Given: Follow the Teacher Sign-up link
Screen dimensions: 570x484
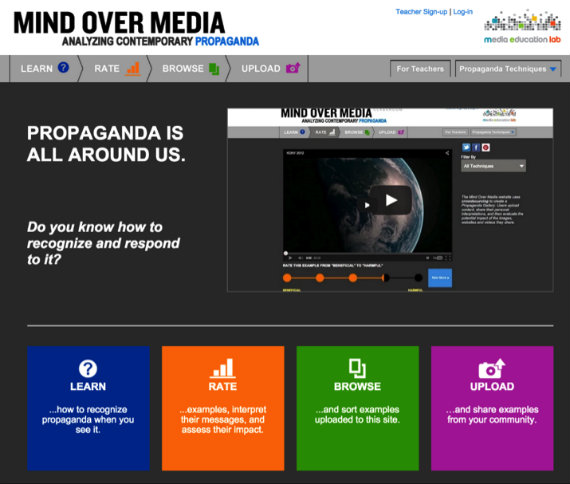Looking at the screenshot, I should tap(421, 12).
